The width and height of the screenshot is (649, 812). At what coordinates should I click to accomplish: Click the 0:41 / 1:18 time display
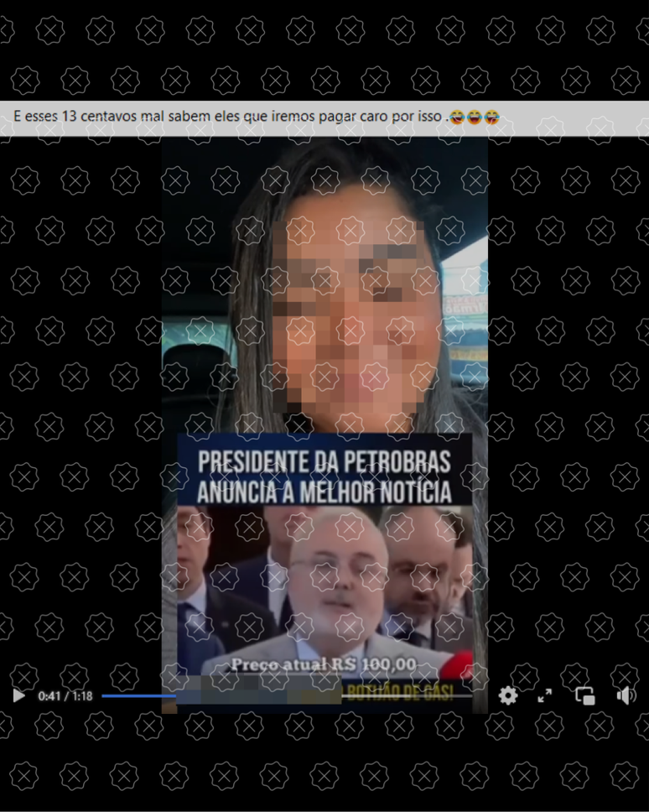click(x=65, y=696)
